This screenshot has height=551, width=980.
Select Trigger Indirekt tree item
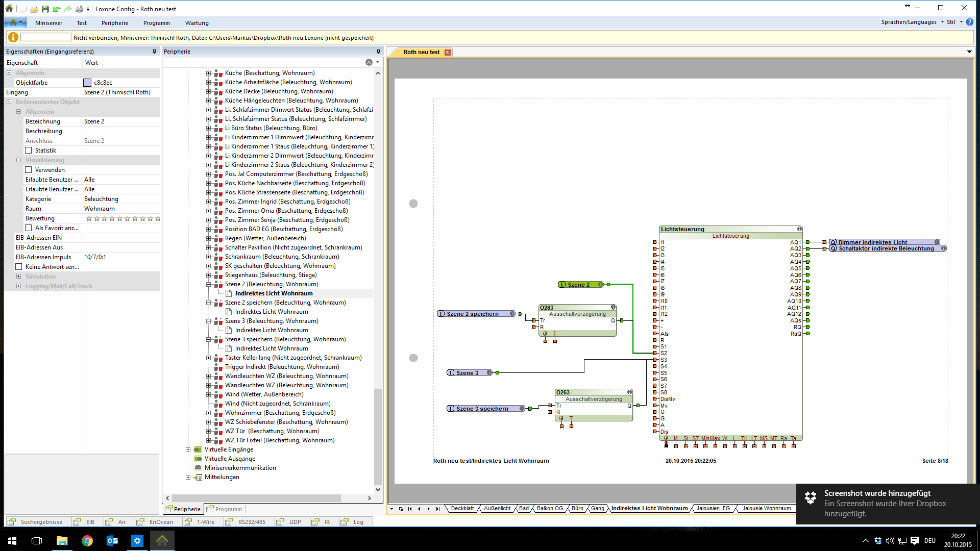tap(282, 367)
